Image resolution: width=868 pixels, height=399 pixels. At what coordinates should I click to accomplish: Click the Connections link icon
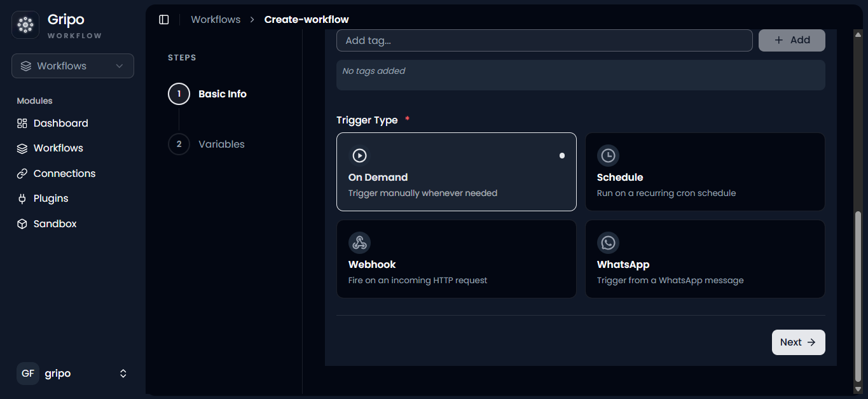(22, 174)
